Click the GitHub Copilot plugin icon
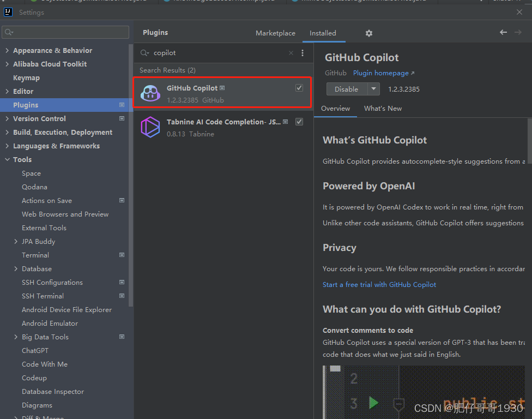The image size is (532, 419). coord(150,93)
